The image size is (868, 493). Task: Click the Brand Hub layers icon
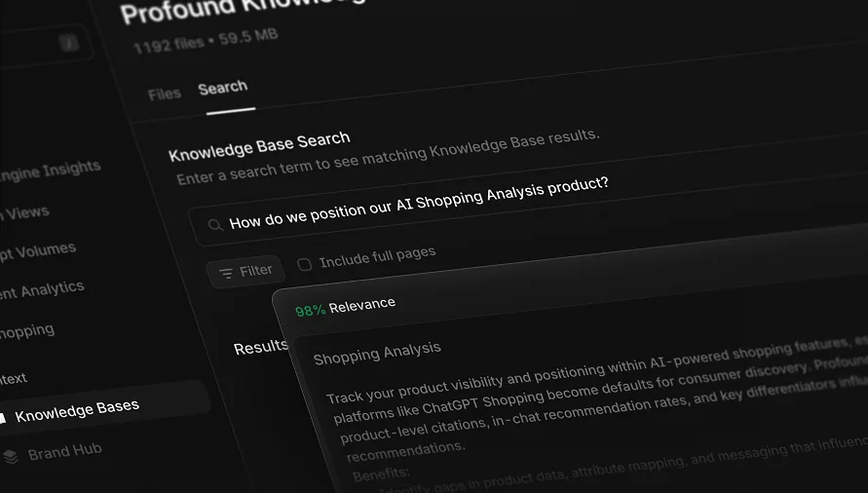(x=11, y=457)
